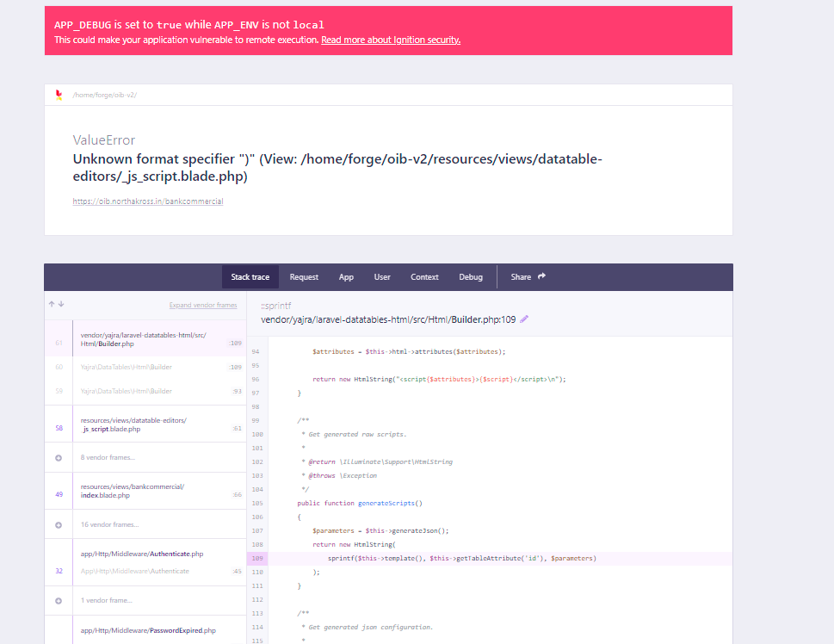
Task: Click the pencil edit icon next to Builder.php:109
Action: click(x=524, y=319)
